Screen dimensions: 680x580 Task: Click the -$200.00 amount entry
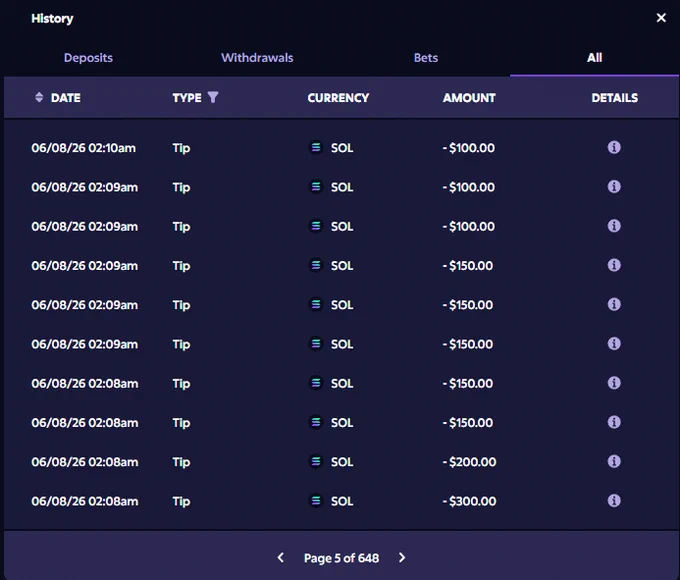469,462
